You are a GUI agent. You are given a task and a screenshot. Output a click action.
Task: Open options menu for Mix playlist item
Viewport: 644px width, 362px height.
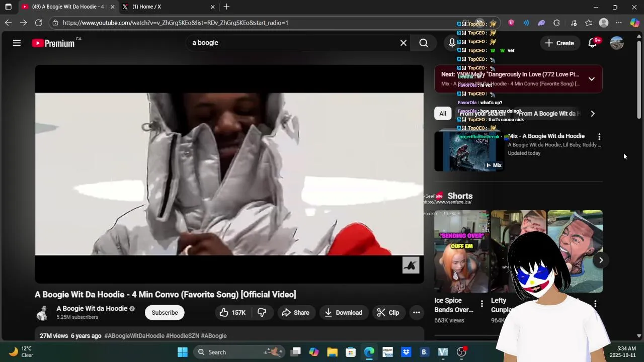click(x=599, y=137)
